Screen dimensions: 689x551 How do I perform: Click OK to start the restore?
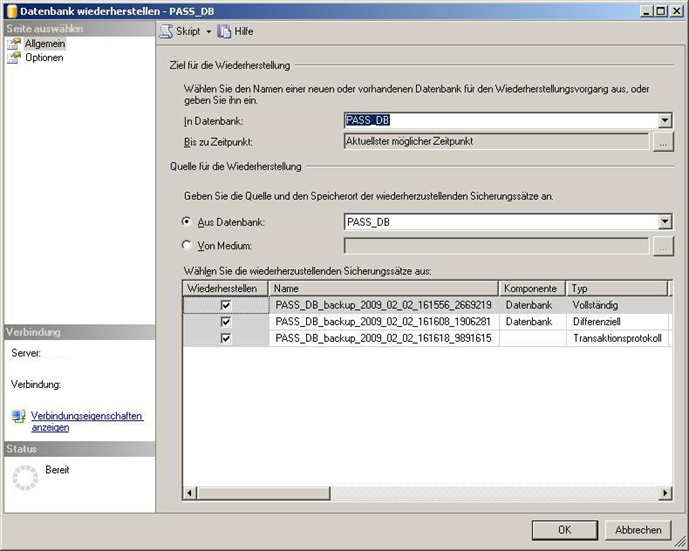[564, 530]
